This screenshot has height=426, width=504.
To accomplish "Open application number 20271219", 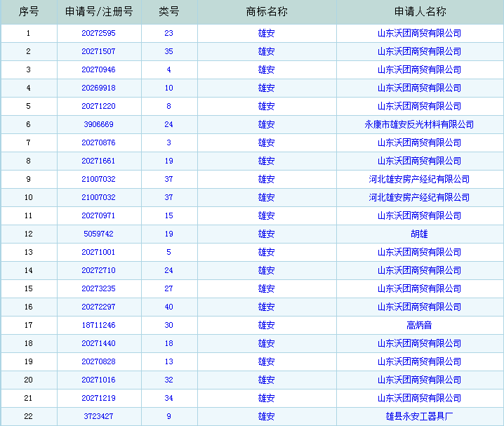I will 98,398.
